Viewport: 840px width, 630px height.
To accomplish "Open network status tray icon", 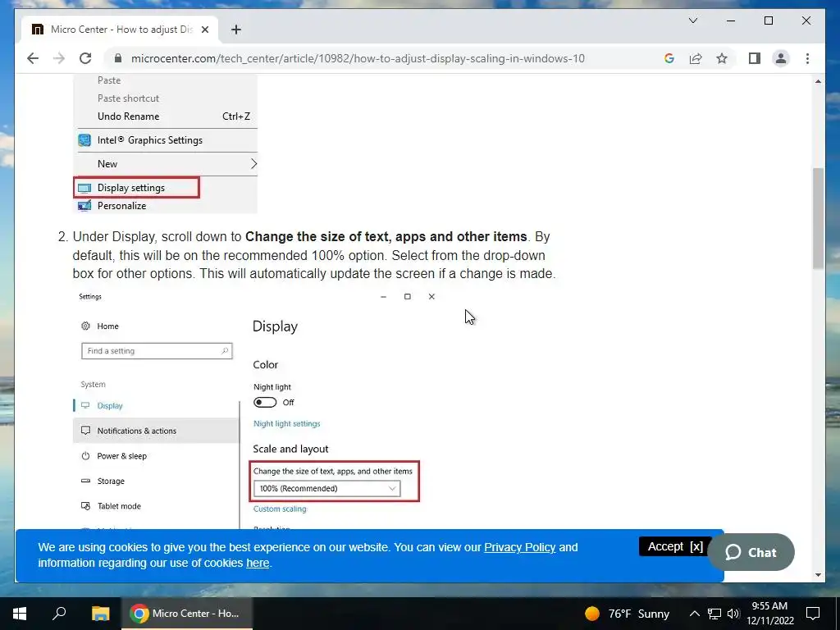I will (x=714, y=614).
